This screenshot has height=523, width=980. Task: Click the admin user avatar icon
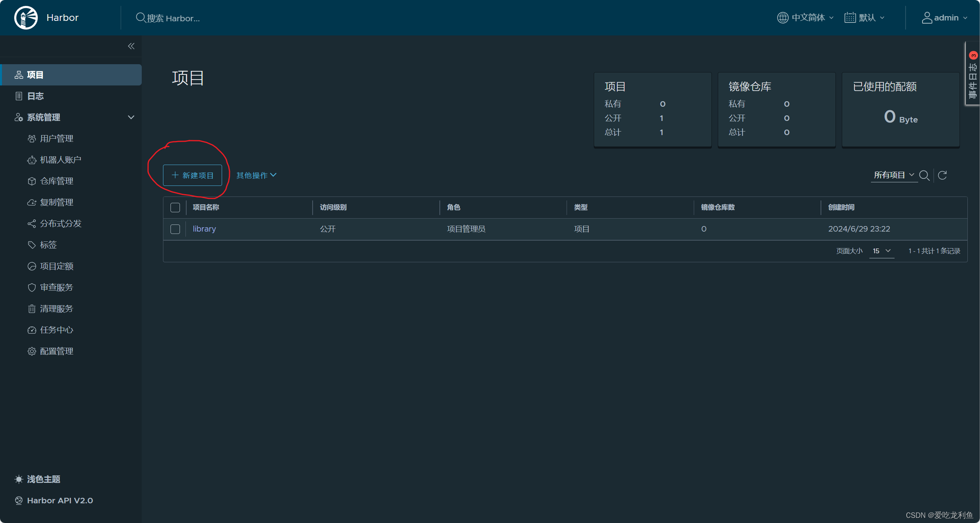tap(927, 18)
